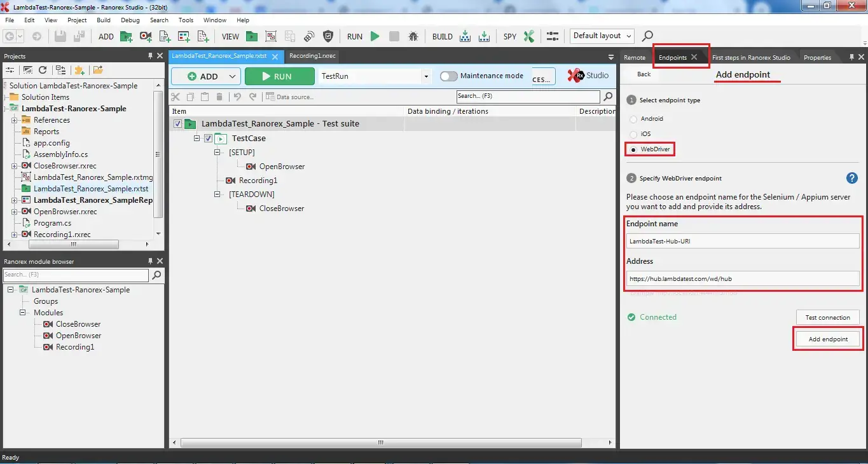Image resolution: width=868 pixels, height=464 pixels.
Task: Refresh the Projects panel
Action: tap(43, 70)
